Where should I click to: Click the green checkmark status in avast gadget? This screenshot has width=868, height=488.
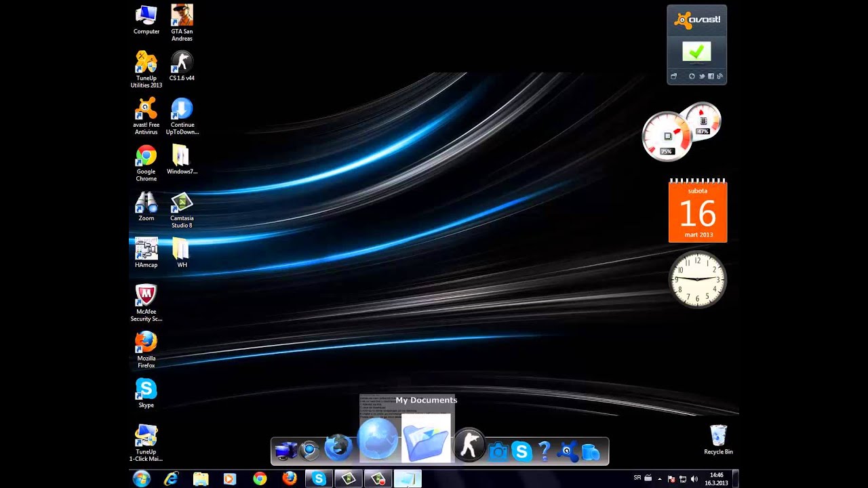click(696, 52)
